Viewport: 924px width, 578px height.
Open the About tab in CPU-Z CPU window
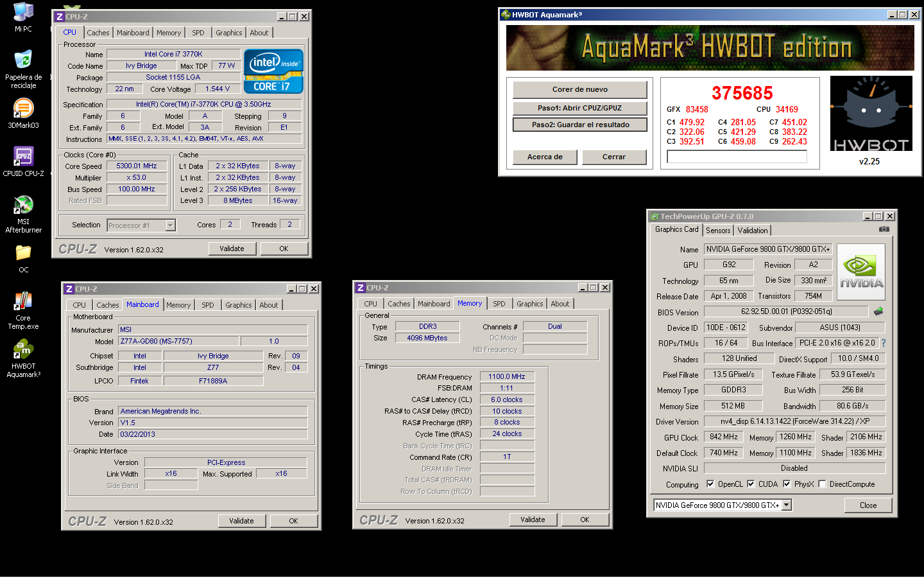pos(259,33)
